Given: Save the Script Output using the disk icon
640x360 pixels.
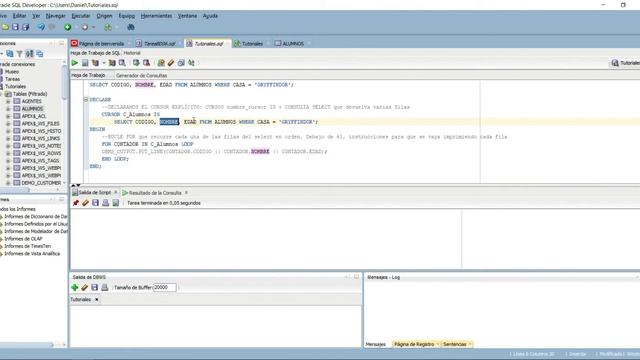Looking at the screenshot, I should pos(96,203).
